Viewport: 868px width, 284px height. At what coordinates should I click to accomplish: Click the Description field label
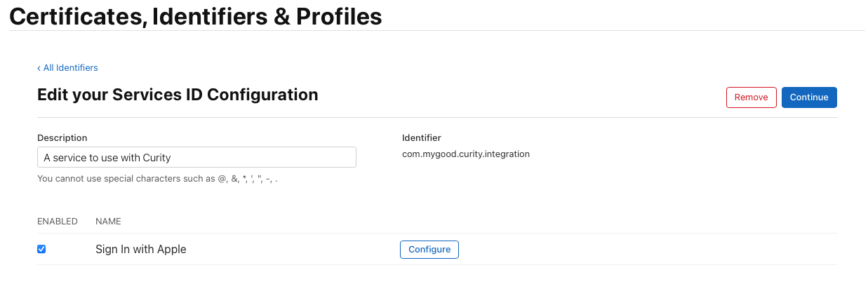pos(62,138)
